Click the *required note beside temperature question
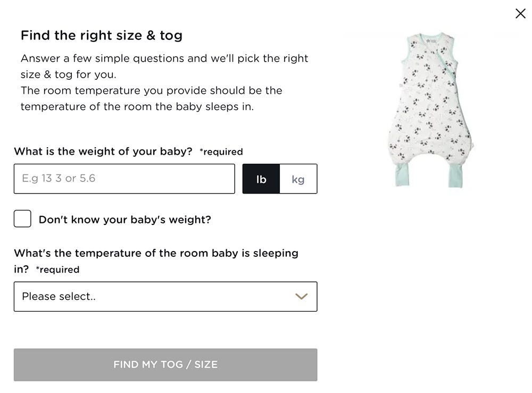The width and height of the screenshot is (532, 393). tap(57, 270)
